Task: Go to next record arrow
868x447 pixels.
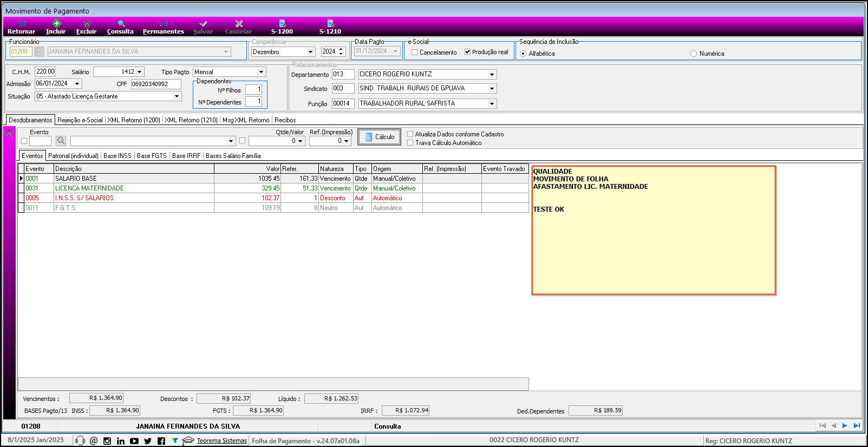Action: pos(845,426)
